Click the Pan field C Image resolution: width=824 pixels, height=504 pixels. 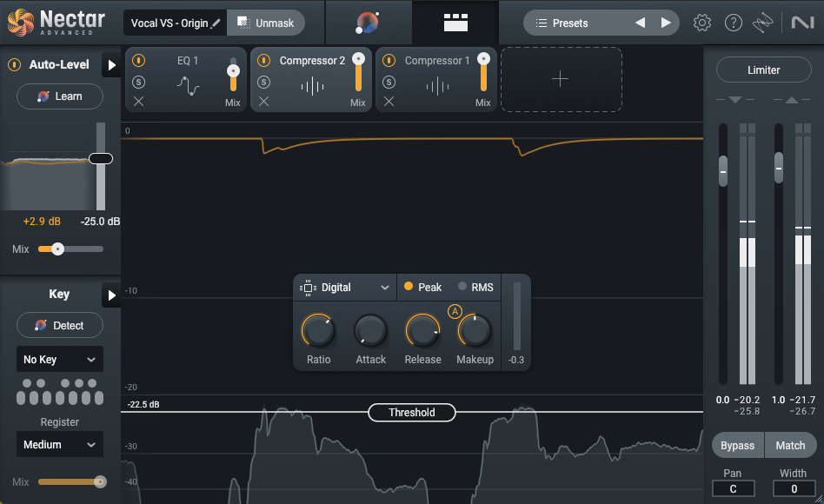(x=733, y=488)
